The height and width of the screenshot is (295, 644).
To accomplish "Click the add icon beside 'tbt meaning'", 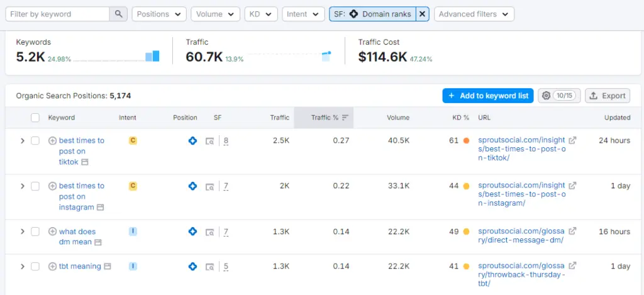I will [x=53, y=267].
